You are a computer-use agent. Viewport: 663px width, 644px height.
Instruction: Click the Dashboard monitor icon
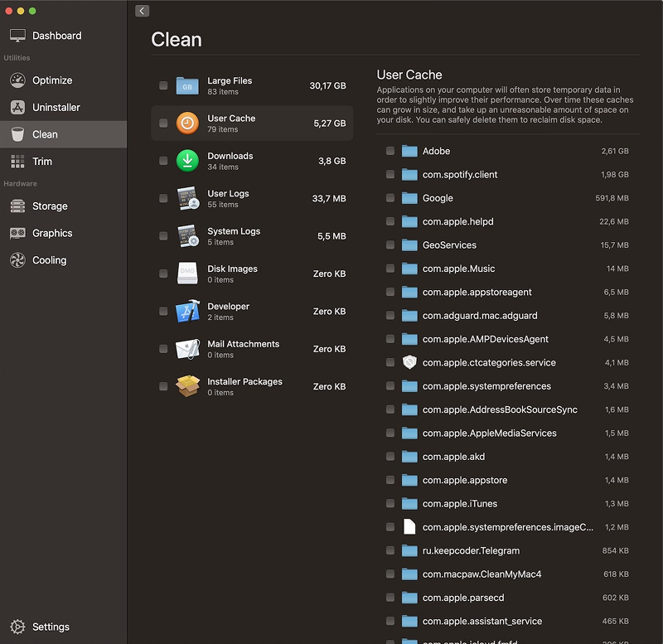(x=17, y=36)
